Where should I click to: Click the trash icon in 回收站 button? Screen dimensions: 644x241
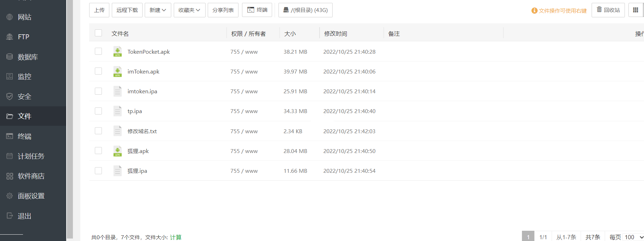(x=599, y=10)
